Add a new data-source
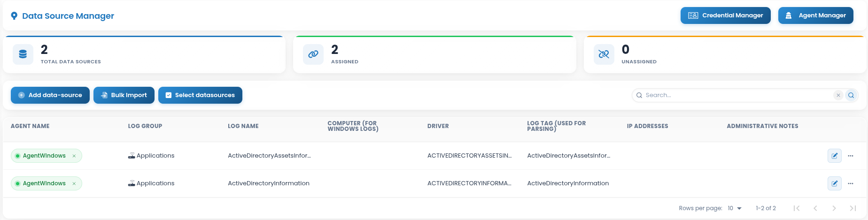 point(50,95)
